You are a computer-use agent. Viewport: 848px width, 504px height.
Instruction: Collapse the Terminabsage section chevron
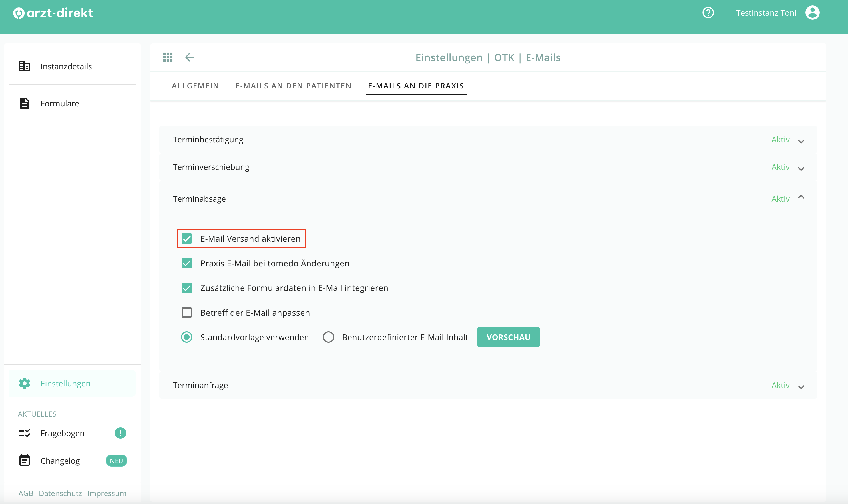(x=801, y=197)
